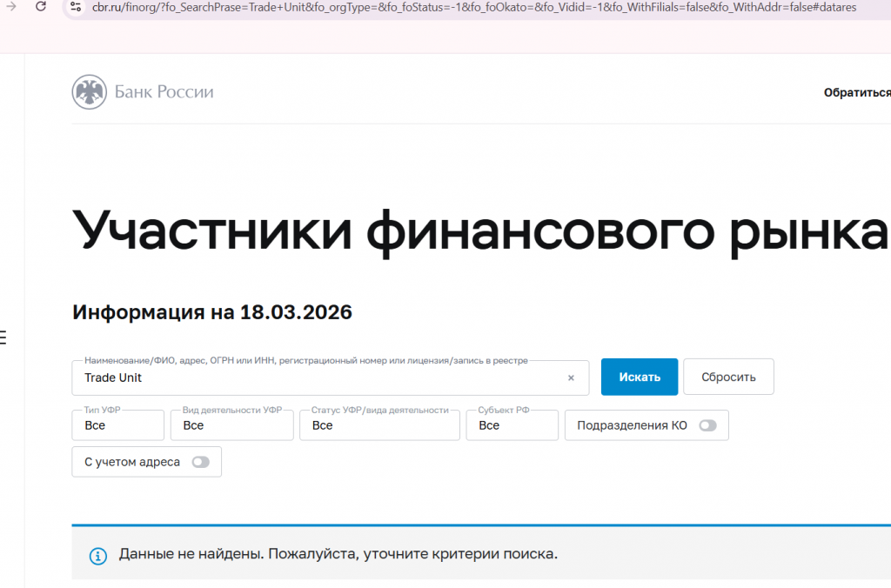
Task: Open the 'Тип УФР' dropdown
Action: click(117, 424)
